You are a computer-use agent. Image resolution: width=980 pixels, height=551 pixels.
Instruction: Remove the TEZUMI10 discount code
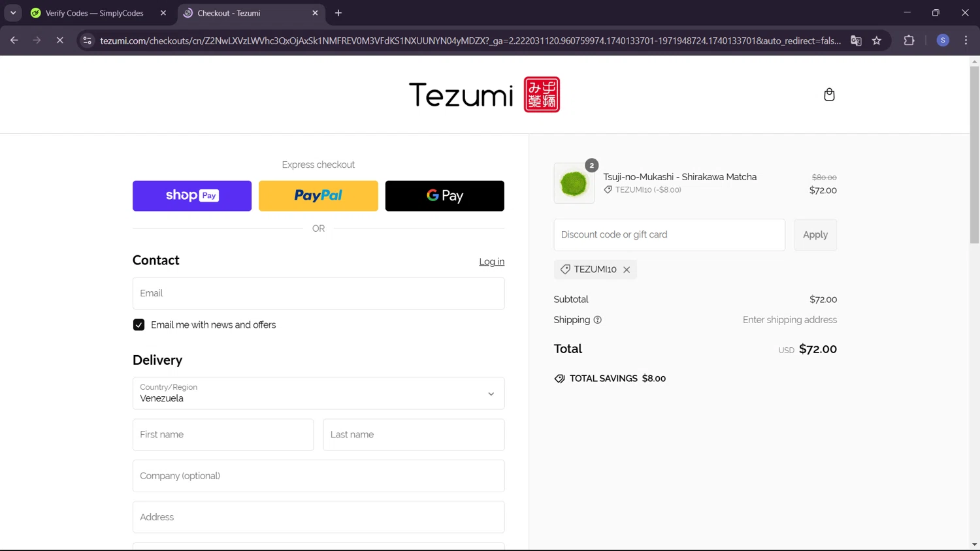(x=627, y=270)
